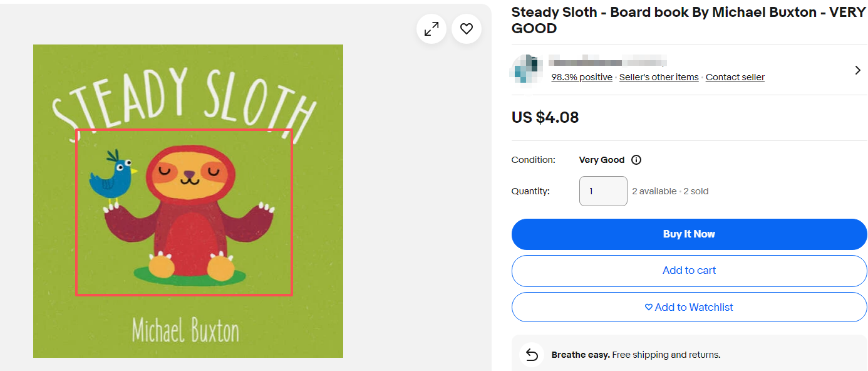Click the heart icon on the image
Image resolution: width=868 pixels, height=371 pixels.
click(x=467, y=29)
